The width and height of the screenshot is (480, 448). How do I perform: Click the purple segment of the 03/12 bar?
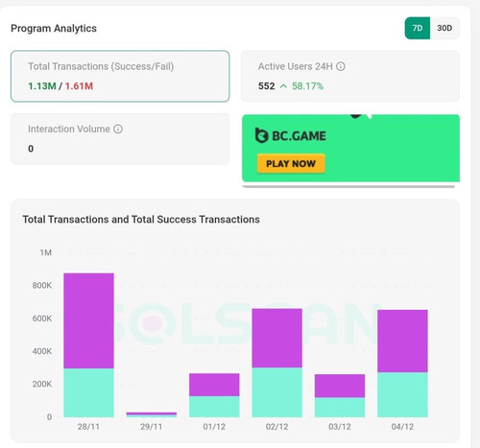[340, 386]
